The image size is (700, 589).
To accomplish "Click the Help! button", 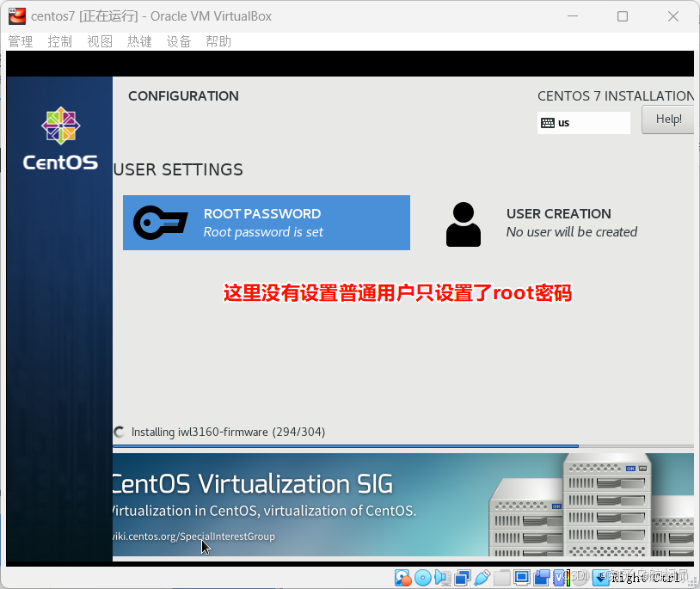I will [668, 120].
